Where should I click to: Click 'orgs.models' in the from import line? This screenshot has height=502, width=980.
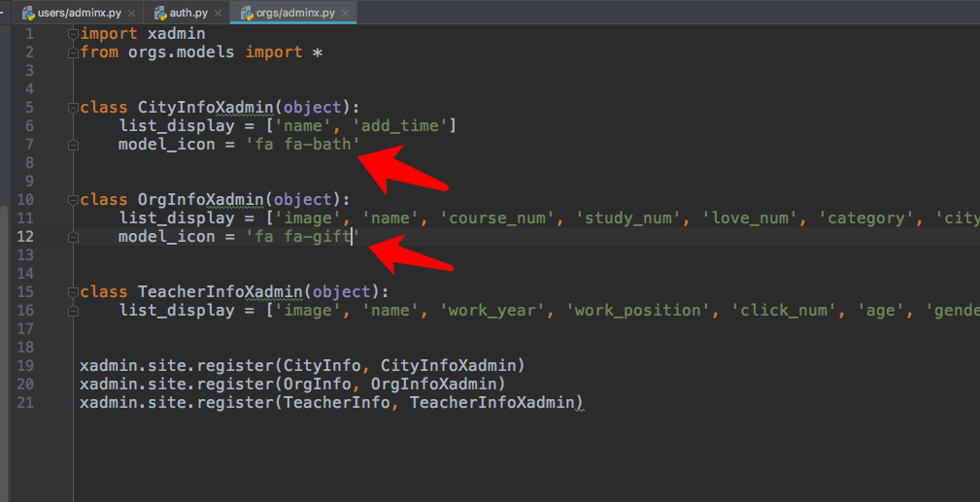pos(182,52)
